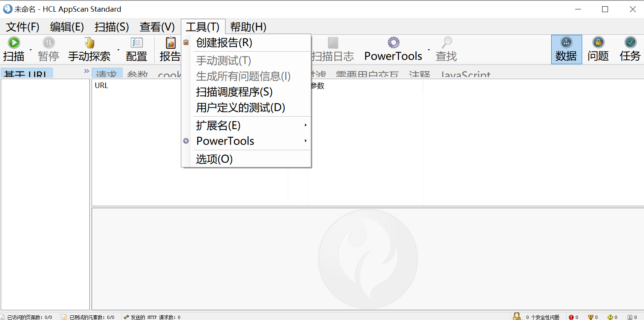Click the HTTP requests sent status icon
This screenshot has height=320, width=644.
126,317
